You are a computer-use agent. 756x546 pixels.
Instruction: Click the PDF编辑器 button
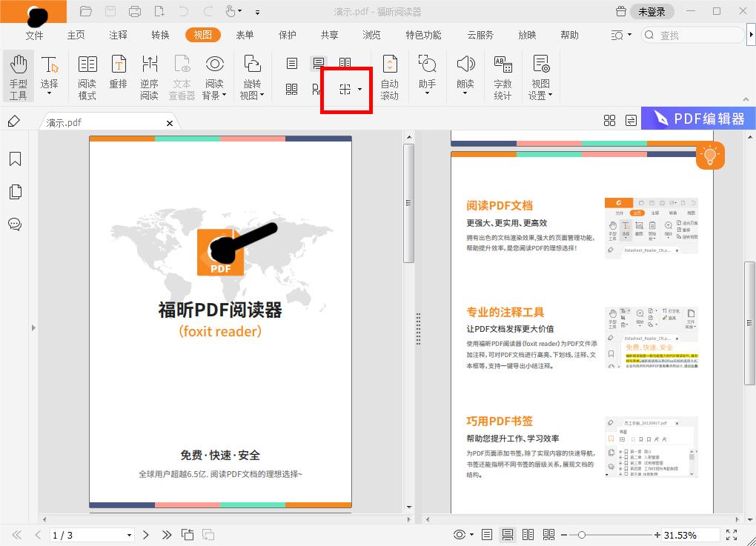click(x=697, y=118)
